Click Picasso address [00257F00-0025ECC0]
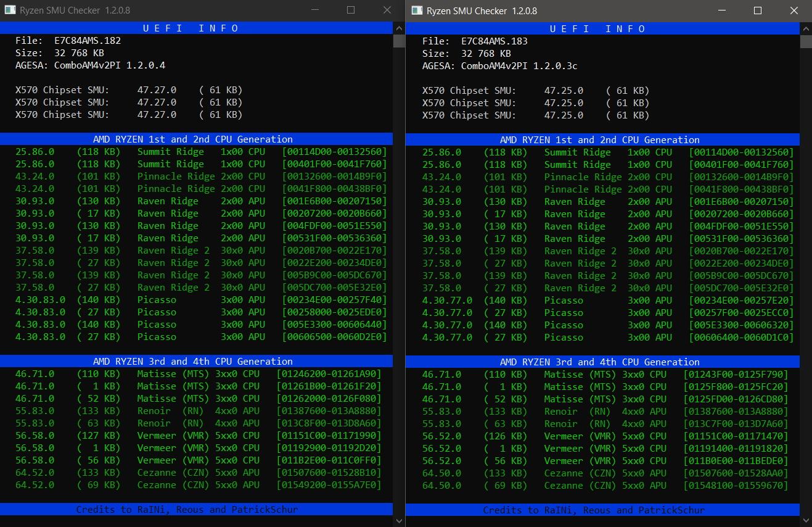The image size is (812, 527). coord(742,313)
